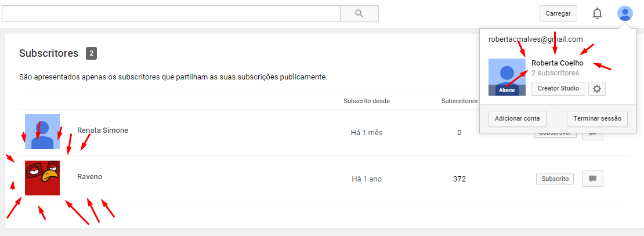Open the notifications bell icon
This screenshot has width=644, height=236.
tap(597, 13)
